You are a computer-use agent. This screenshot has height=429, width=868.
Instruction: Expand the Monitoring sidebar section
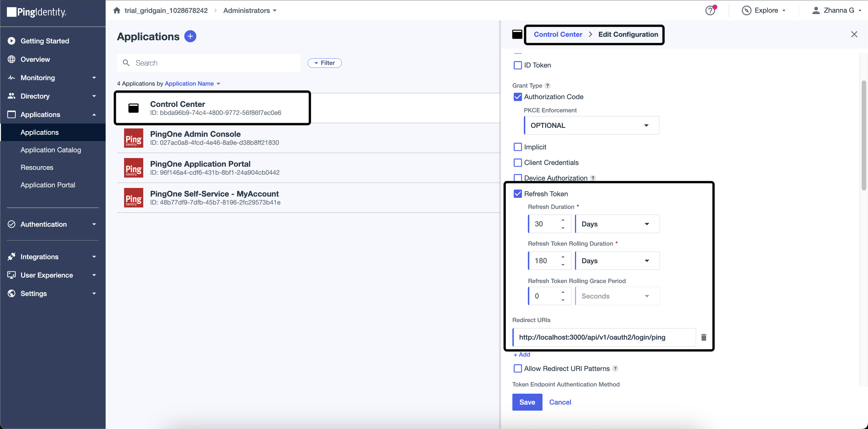[53, 78]
